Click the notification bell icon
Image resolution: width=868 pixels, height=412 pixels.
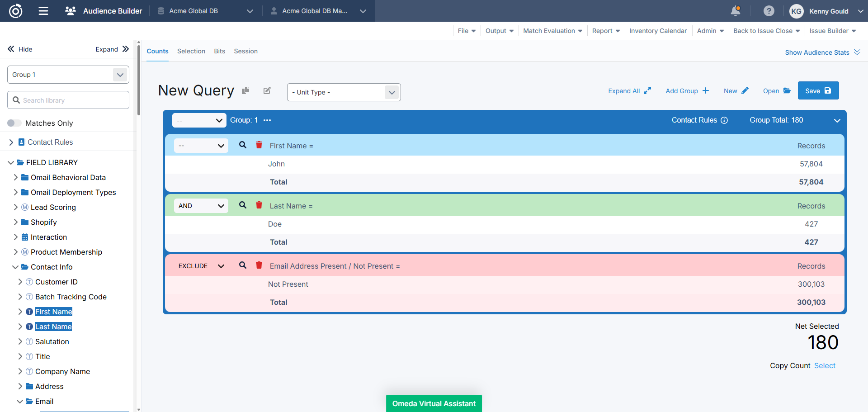(736, 11)
